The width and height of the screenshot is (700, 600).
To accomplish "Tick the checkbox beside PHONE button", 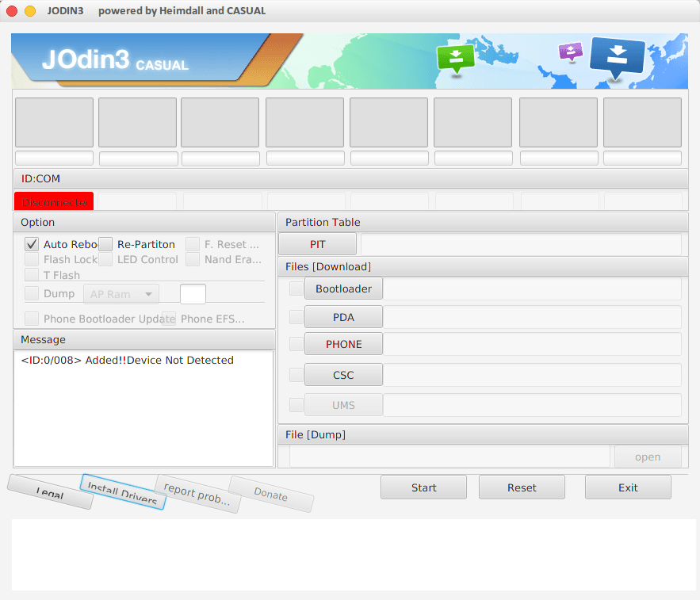I will [296, 344].
